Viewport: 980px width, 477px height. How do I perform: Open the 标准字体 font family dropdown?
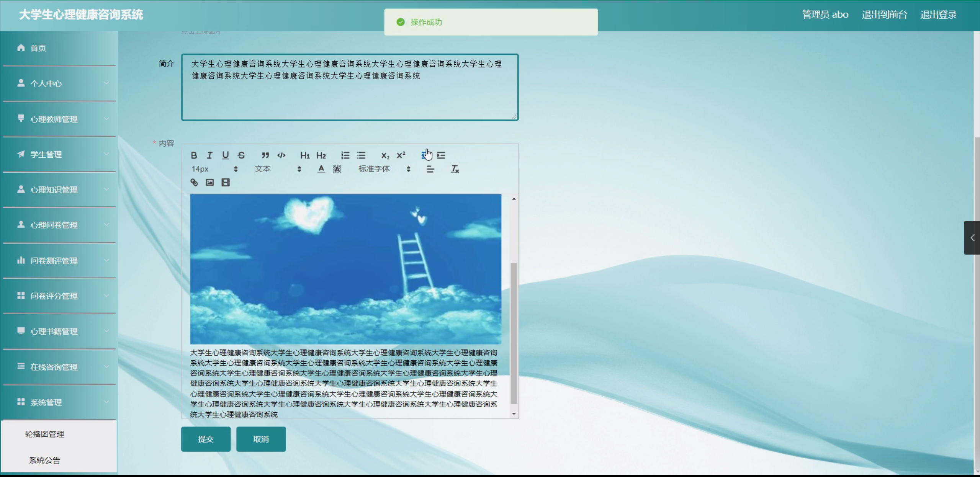click(384, 169)
